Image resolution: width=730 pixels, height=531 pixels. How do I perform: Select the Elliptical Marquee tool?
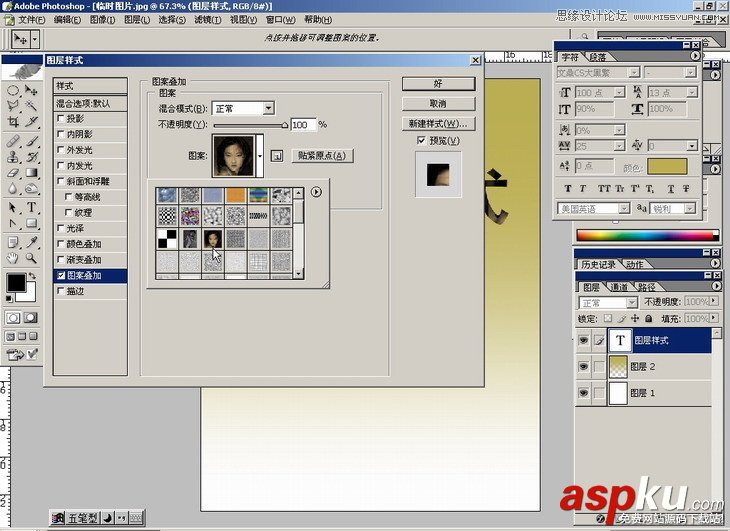tap(13, 90)
